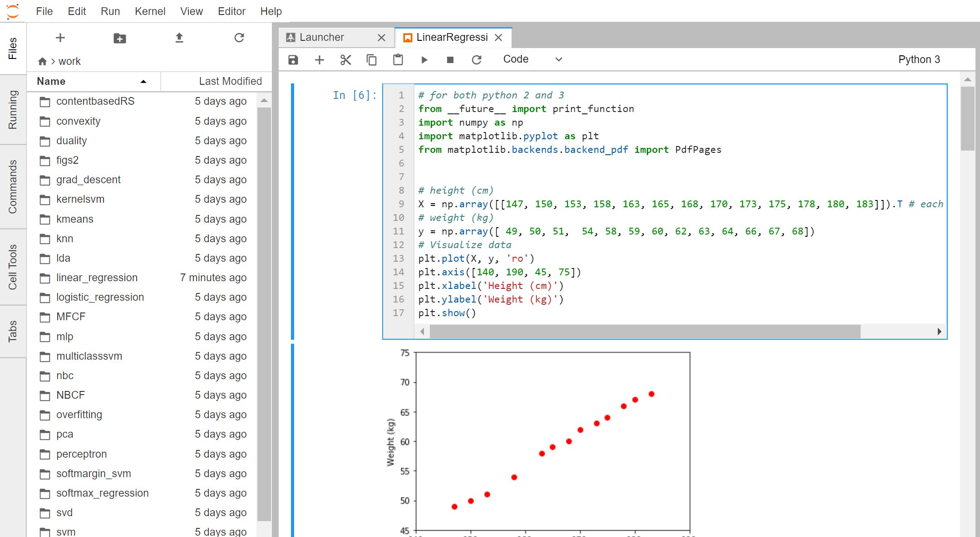Save the notebook with the disk icon
Viewport: 980px width, 537px height.
pos(293,60)
